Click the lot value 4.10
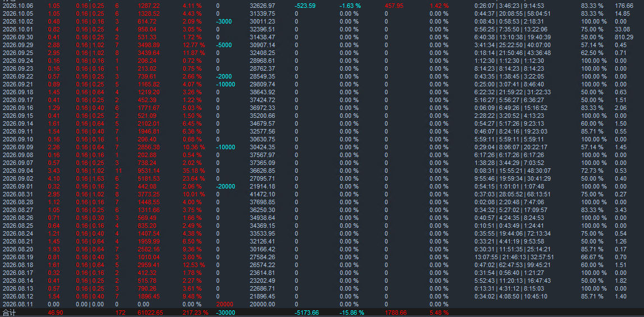The height and width of the screenshot is (317, 644). 54,178
